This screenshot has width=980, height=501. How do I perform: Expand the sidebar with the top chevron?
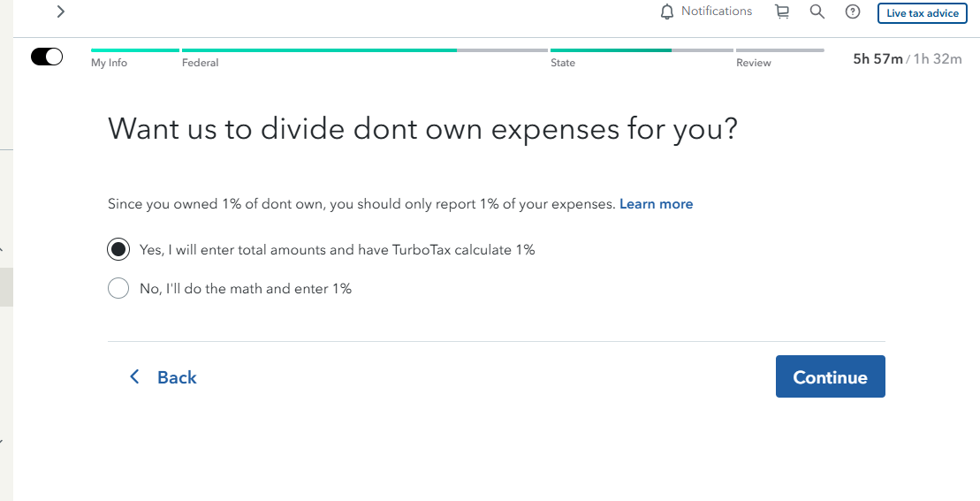coord(61,11)
